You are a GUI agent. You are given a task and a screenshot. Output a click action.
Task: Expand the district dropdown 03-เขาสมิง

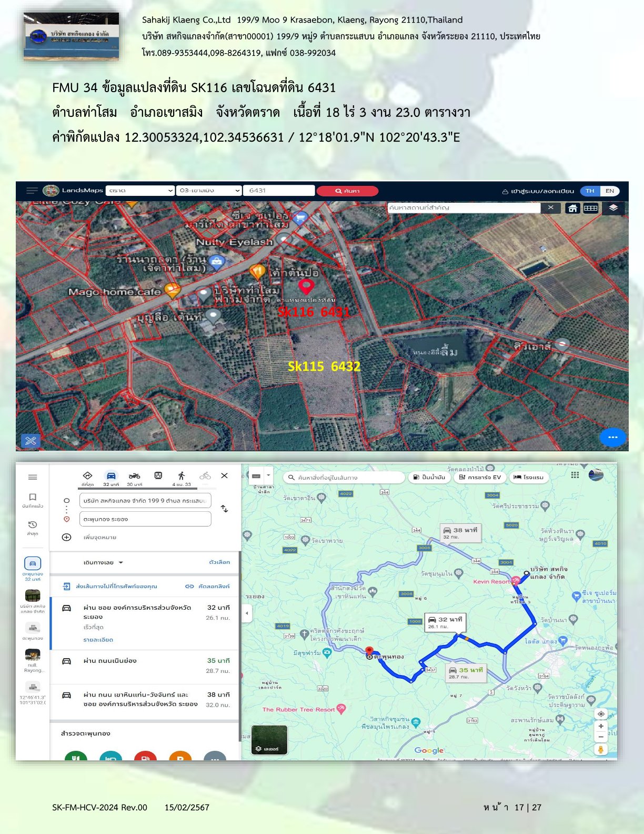click(209, 191)
